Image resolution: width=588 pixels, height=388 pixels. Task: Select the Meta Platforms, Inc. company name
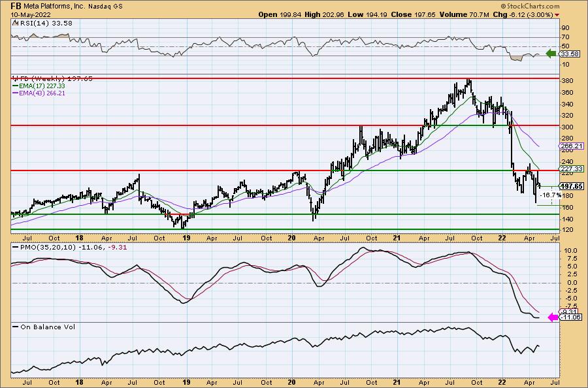[x=55, y=7]
